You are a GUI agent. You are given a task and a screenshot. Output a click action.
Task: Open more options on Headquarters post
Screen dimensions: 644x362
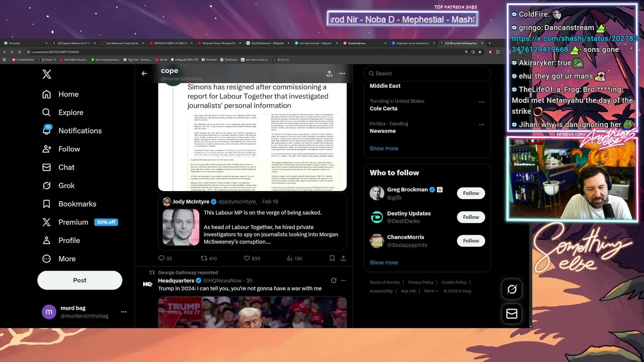click(343, 281)
